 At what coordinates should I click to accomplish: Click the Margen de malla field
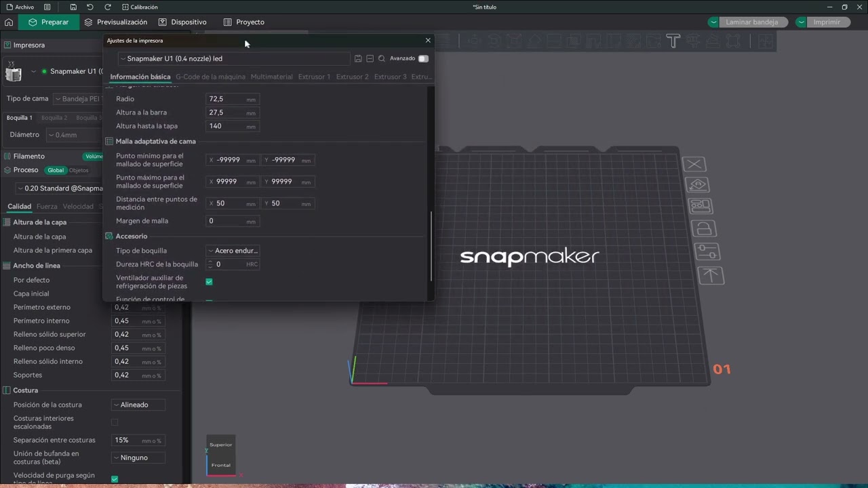click(233, 221)
